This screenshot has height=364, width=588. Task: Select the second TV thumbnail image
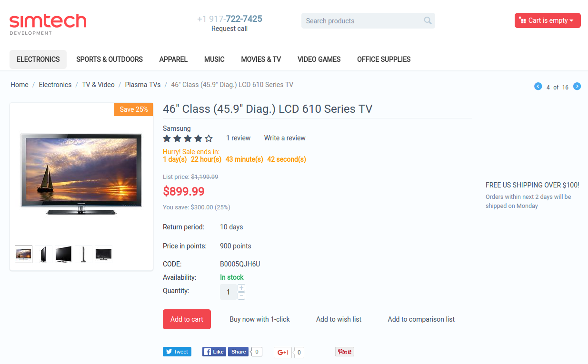[43, 255]
